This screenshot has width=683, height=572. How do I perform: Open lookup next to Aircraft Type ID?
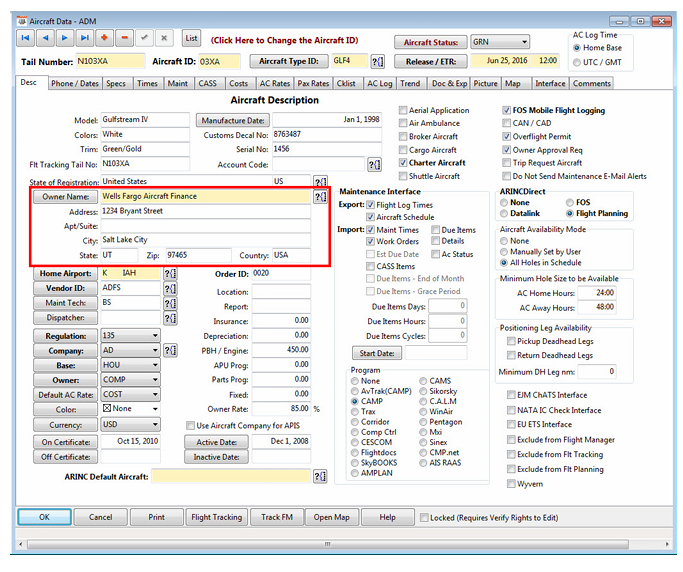(377, 61)
